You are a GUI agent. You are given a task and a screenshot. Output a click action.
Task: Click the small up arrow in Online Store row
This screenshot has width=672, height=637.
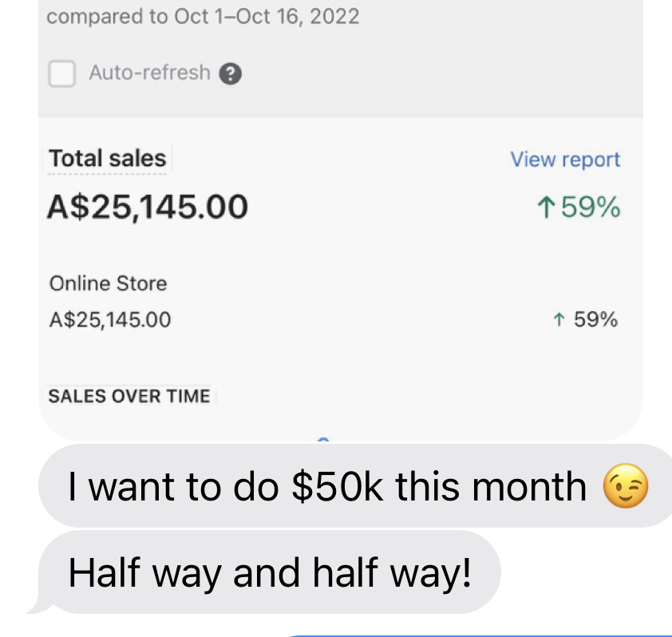(x=559, y=320)
